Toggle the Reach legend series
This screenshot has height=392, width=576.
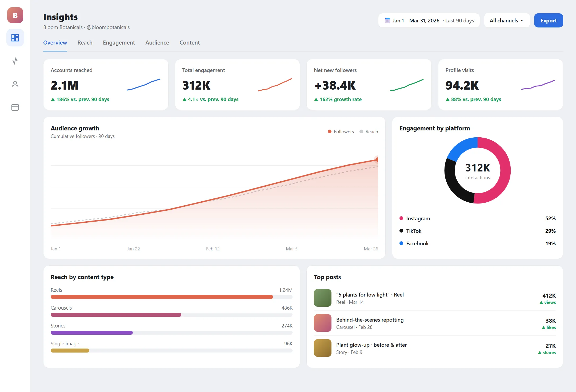[x=369, y=131]
